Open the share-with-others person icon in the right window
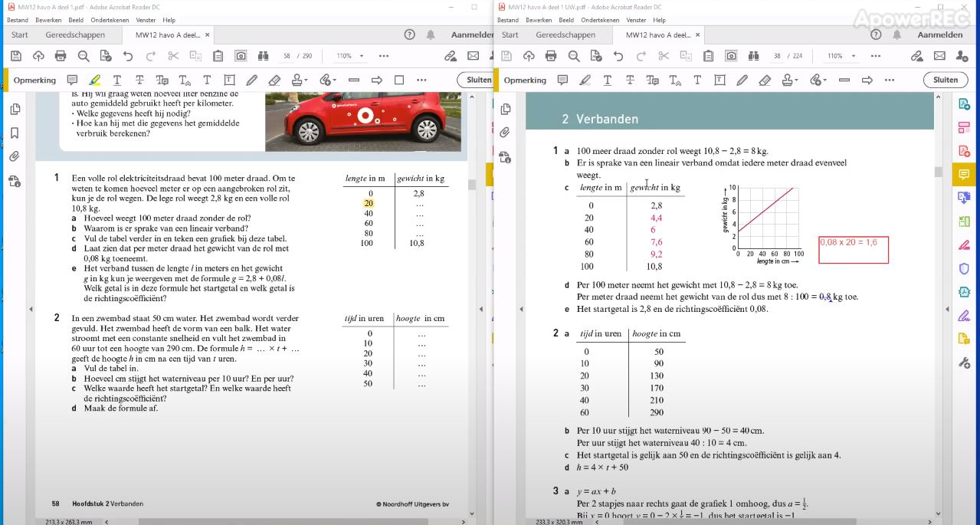This screenshot has height=525, width=980. click(962, 56)
